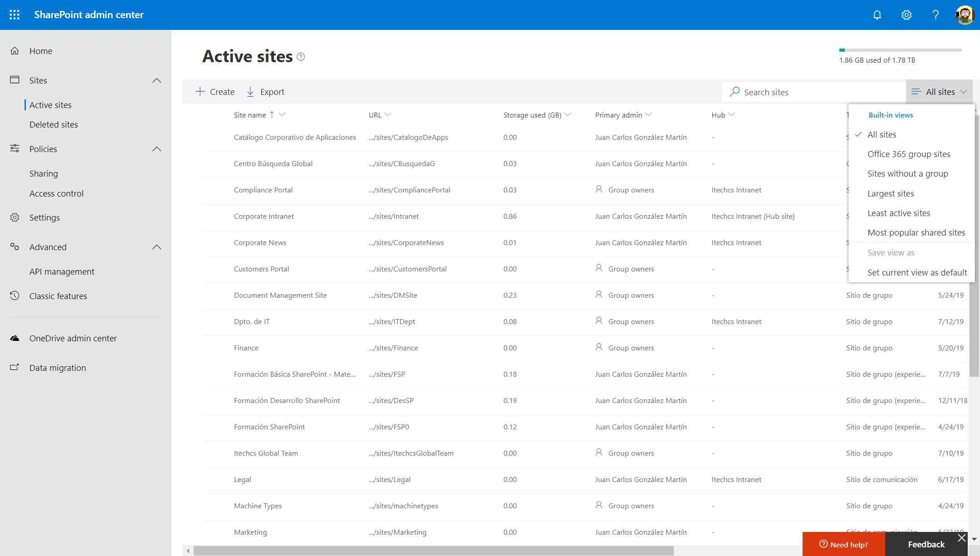Click the Data migration icon
Viewport: 980px width, 556px height.
tap(15, 368)
